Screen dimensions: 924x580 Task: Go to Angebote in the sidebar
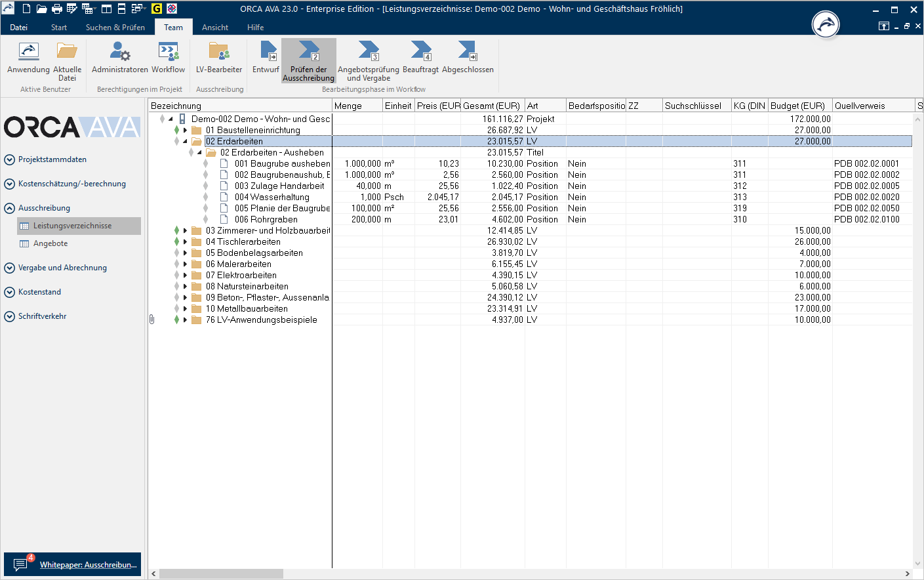coord(50,243)
